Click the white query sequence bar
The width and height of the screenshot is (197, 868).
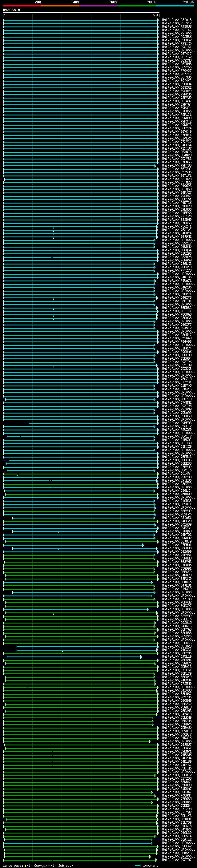coord(81,12)
